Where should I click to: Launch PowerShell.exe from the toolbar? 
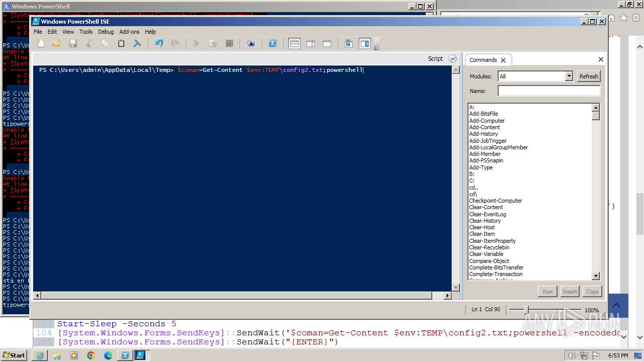272,44
